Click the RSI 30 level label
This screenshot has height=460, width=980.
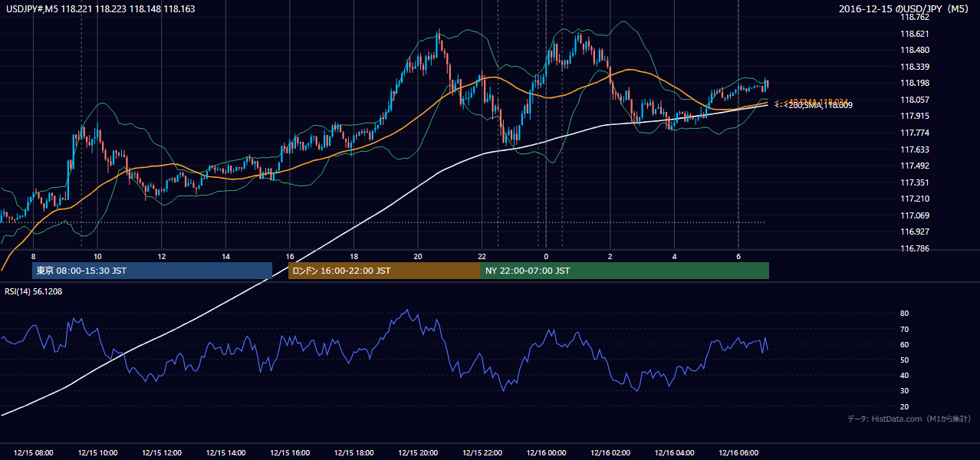point(904,391)
